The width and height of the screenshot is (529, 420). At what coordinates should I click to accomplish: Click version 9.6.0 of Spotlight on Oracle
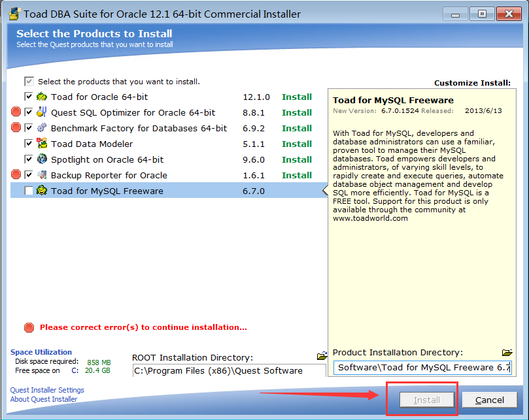(x=254, y=160)
